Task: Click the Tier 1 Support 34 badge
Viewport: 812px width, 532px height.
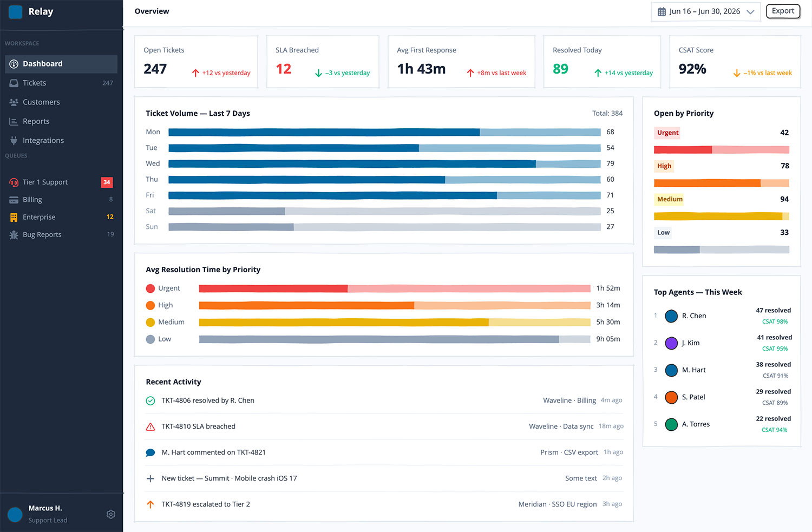Action: (x=107, y=182)
